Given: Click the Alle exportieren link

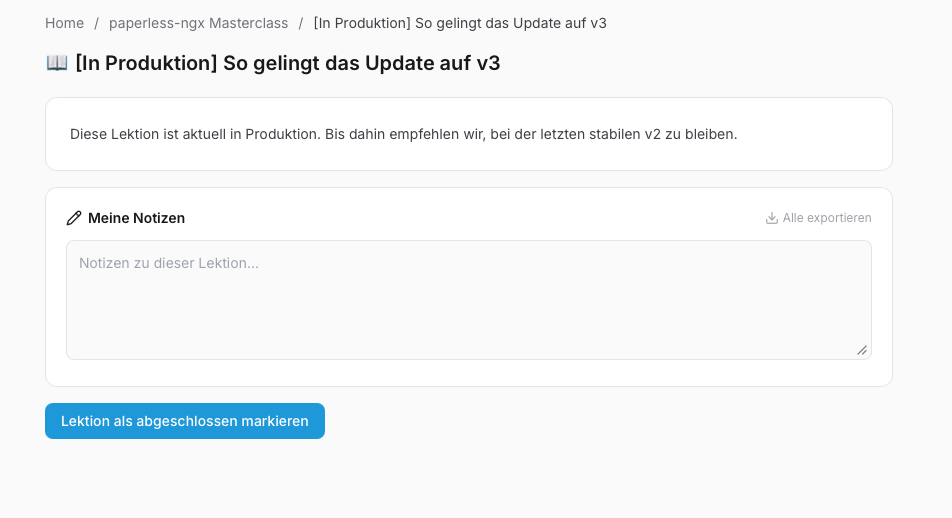Looking at the screenshot, I should click(818, 218).
